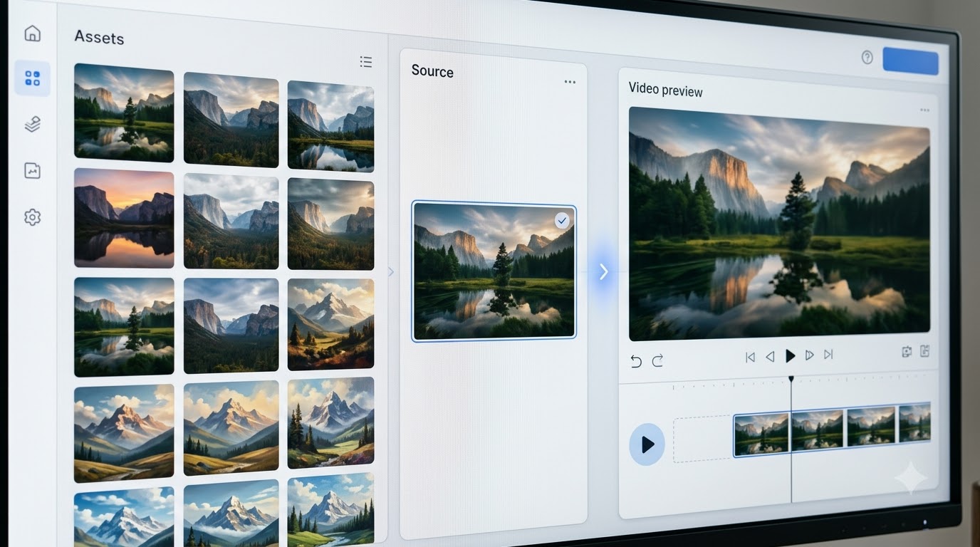Skip to the end of the video
980x547 pixels.
pyautogui.click(x=828, y=354)
